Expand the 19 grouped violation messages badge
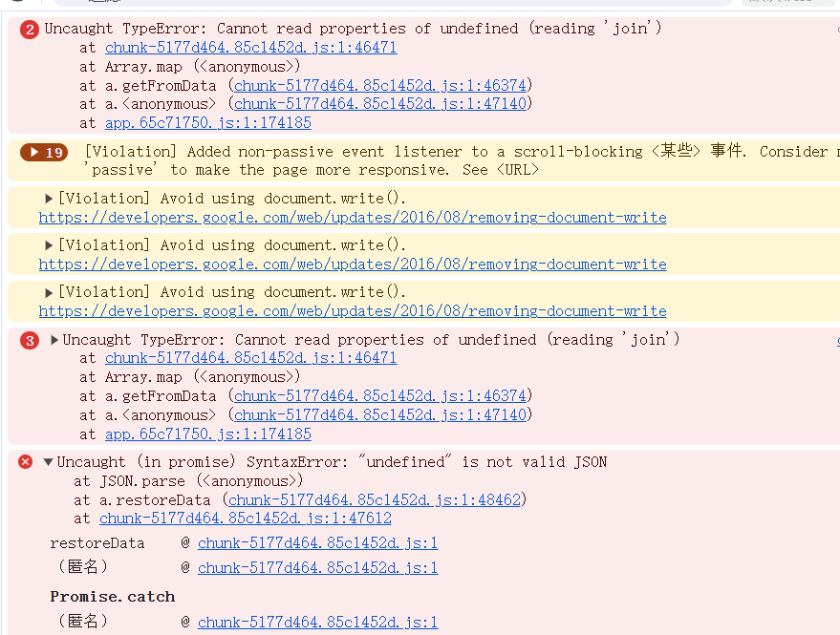The image size is (840, 635). 44,153
